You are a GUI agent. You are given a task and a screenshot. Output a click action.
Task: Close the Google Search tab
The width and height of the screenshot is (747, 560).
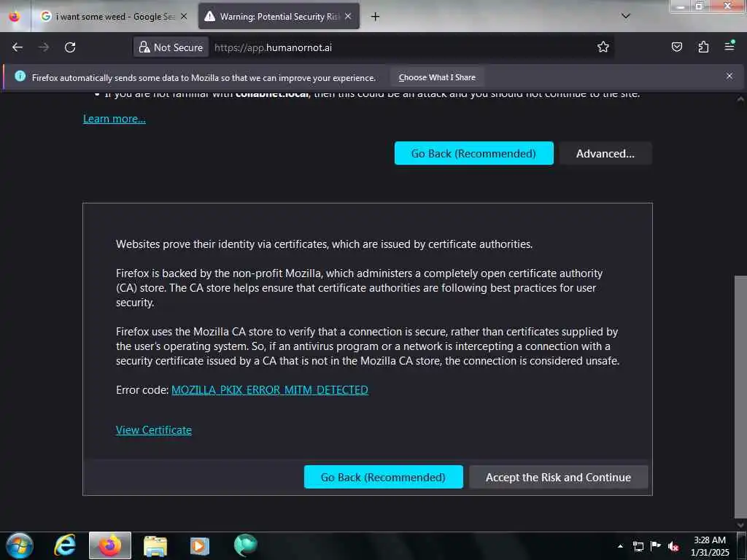(x=184, y=16)
